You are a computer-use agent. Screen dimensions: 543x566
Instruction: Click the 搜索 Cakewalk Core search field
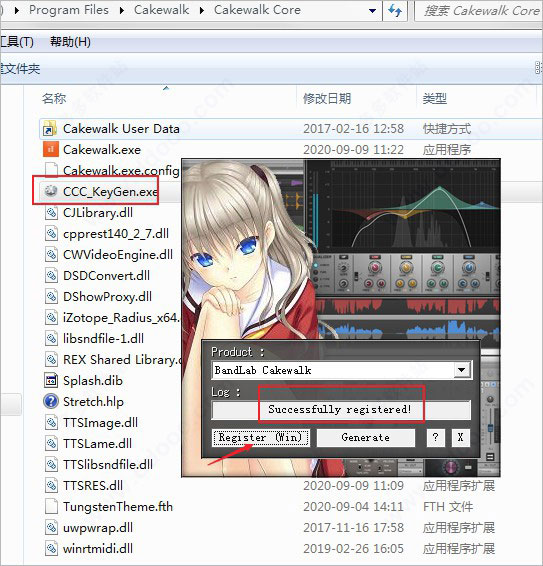[479, 10]
